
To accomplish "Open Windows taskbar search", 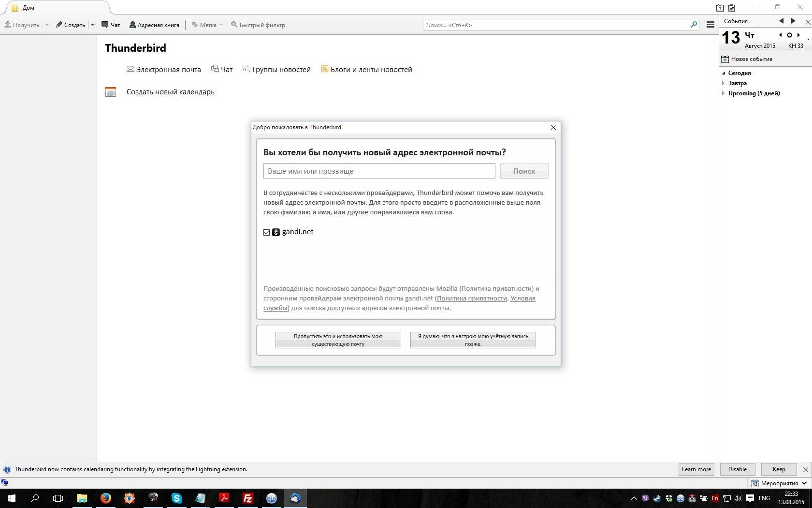I will [35, 498].
